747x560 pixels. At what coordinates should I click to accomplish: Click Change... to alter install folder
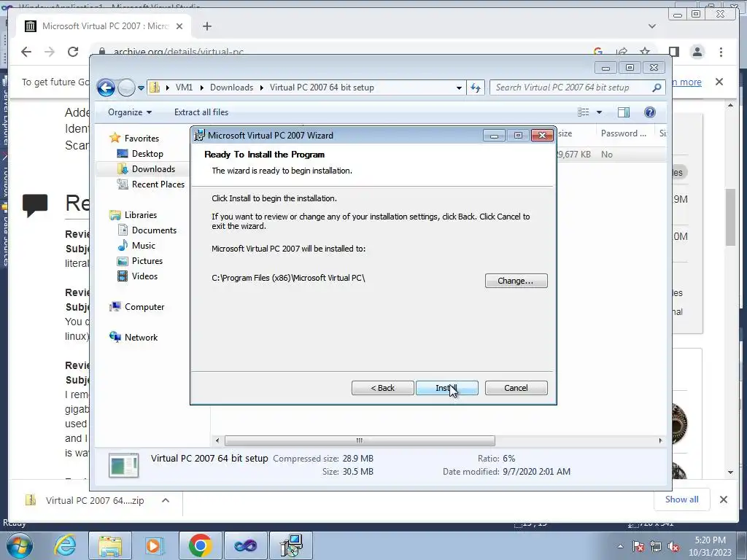(x=516, y=281)
